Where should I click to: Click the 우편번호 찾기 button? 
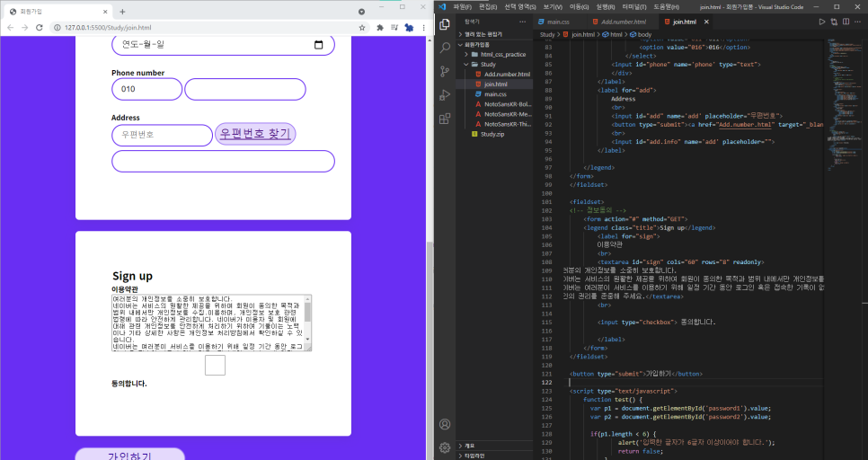coord(255,134)
